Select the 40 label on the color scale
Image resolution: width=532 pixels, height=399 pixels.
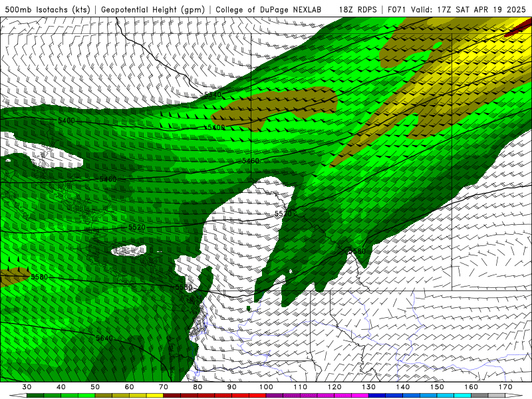[61, 387]
